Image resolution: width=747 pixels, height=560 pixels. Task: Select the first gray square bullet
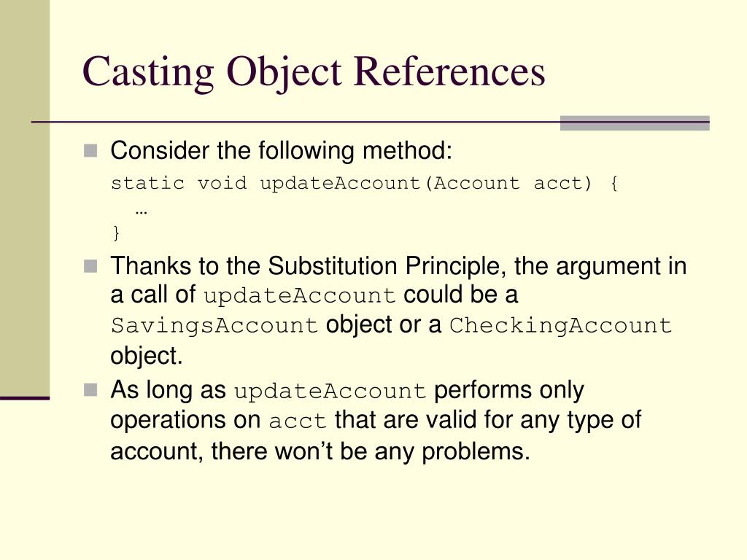click(90, 151)
